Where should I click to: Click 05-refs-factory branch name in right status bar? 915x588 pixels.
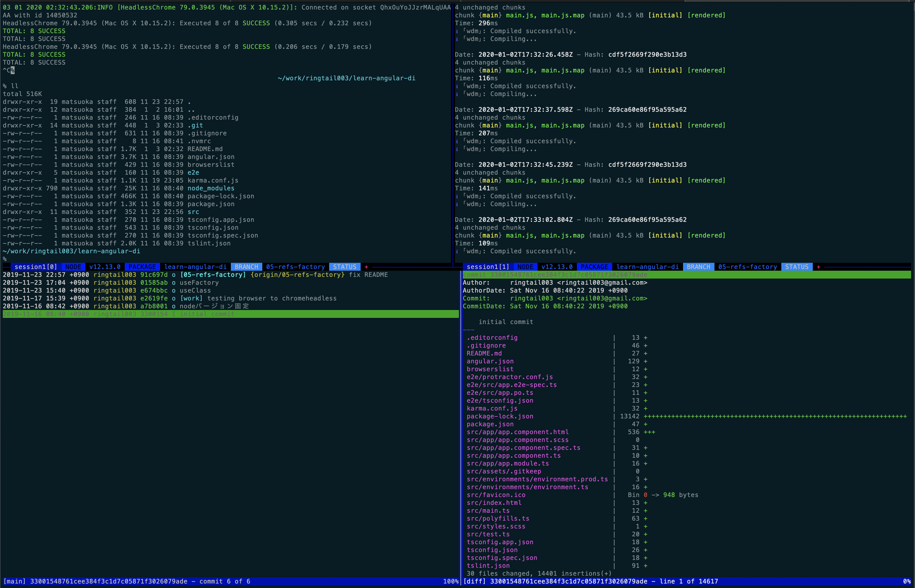tap(747, 267)
